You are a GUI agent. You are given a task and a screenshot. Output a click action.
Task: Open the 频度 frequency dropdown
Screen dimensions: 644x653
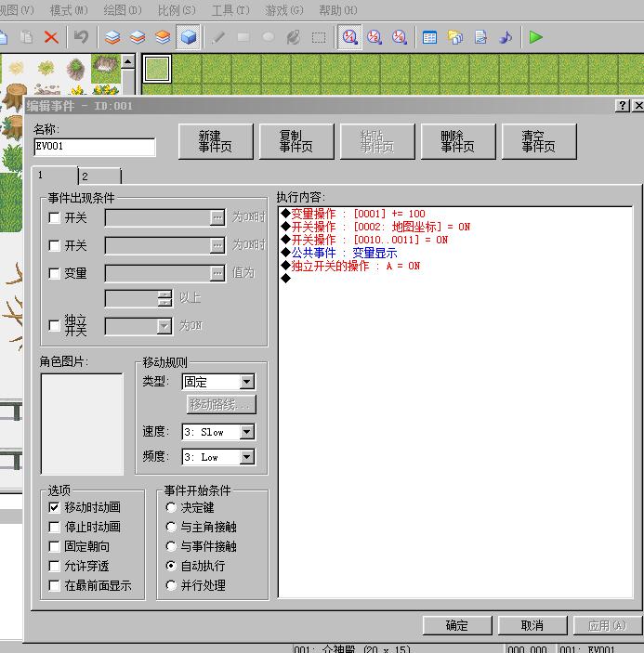246,457
